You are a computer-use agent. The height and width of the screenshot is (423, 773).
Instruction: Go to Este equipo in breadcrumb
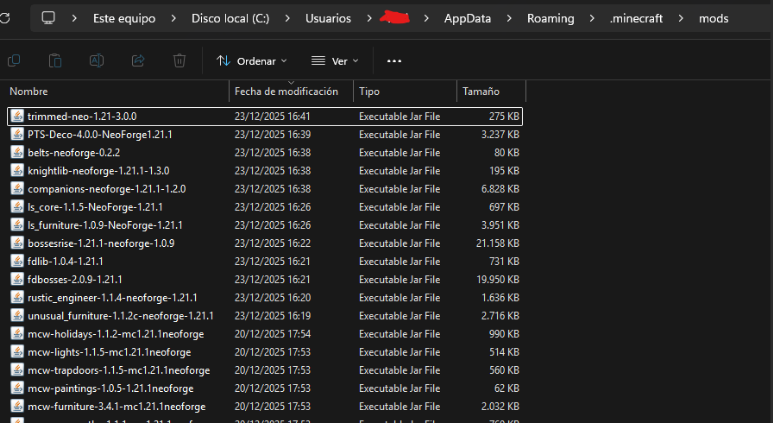(124, 19)
